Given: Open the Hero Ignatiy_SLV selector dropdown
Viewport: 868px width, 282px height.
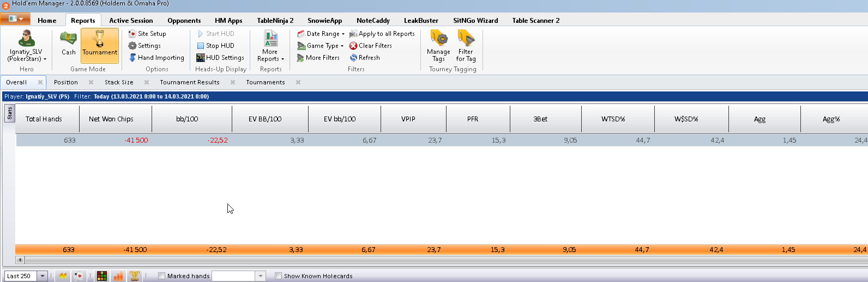Looking at the screenshot, I should [x=27, y=46].
